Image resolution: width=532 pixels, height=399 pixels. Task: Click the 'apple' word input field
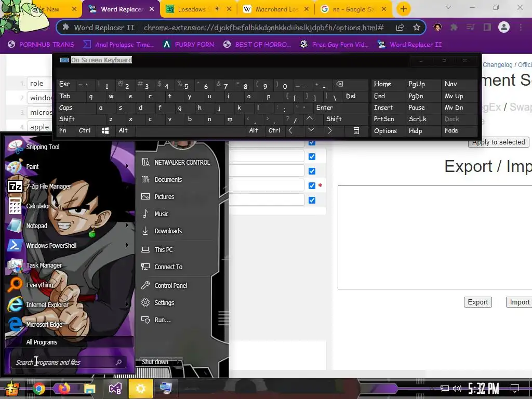(x=39, y=127)
